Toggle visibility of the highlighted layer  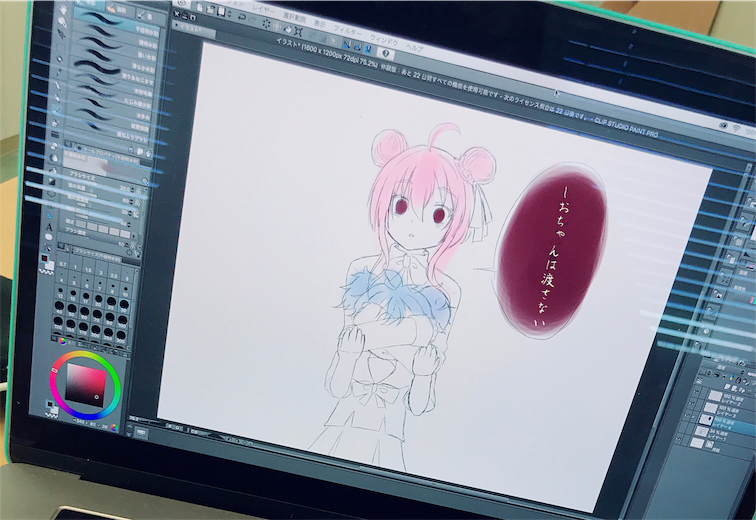pyautogui.click(x=688, y=415)
